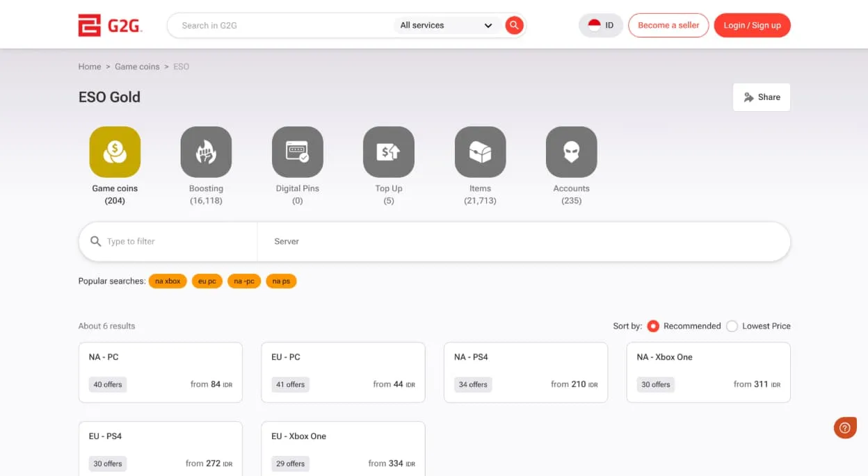Click the from 334 IDR price
This screenshot has width=868, height=476.
click(392, 463)
